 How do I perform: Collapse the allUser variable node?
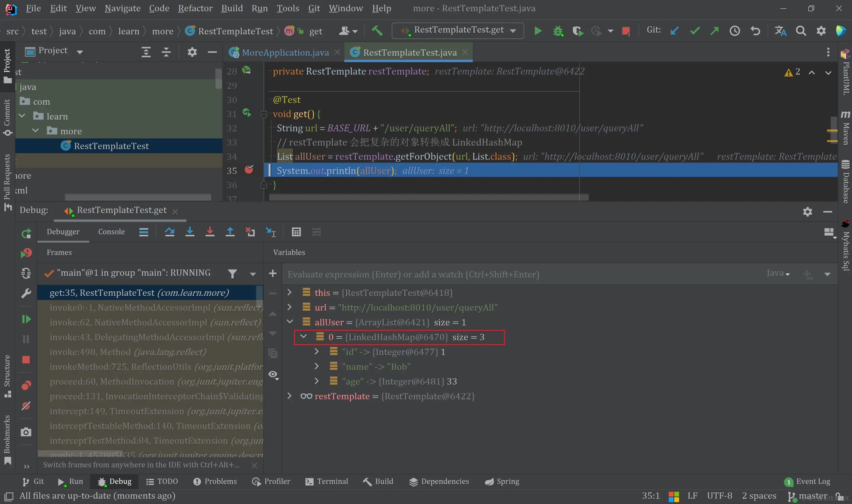290,322
